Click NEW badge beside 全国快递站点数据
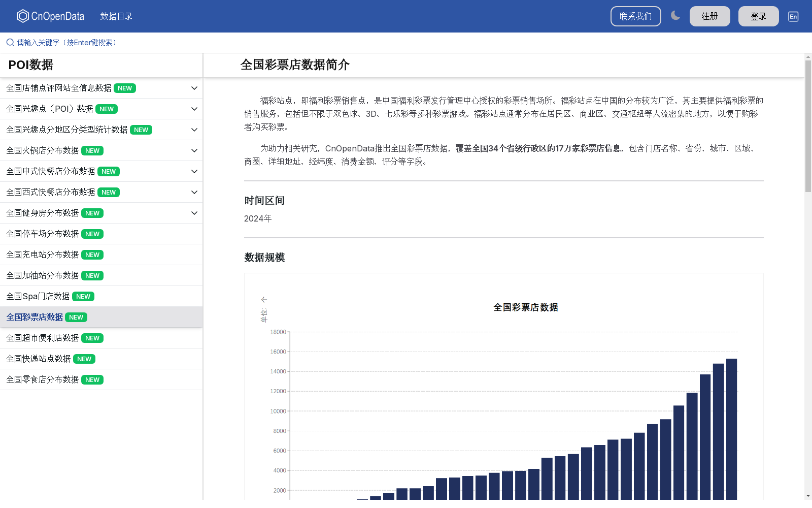 84,359
